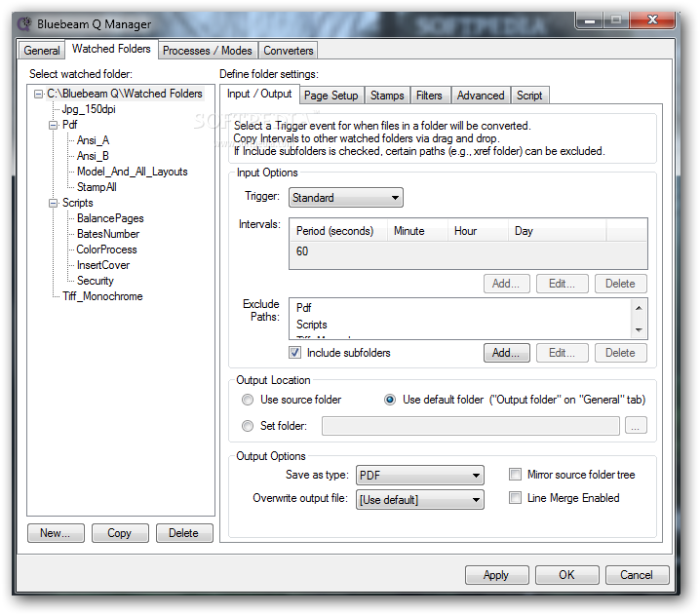Open the General tab
Screen dimensions: 700x615
(42, 51)
